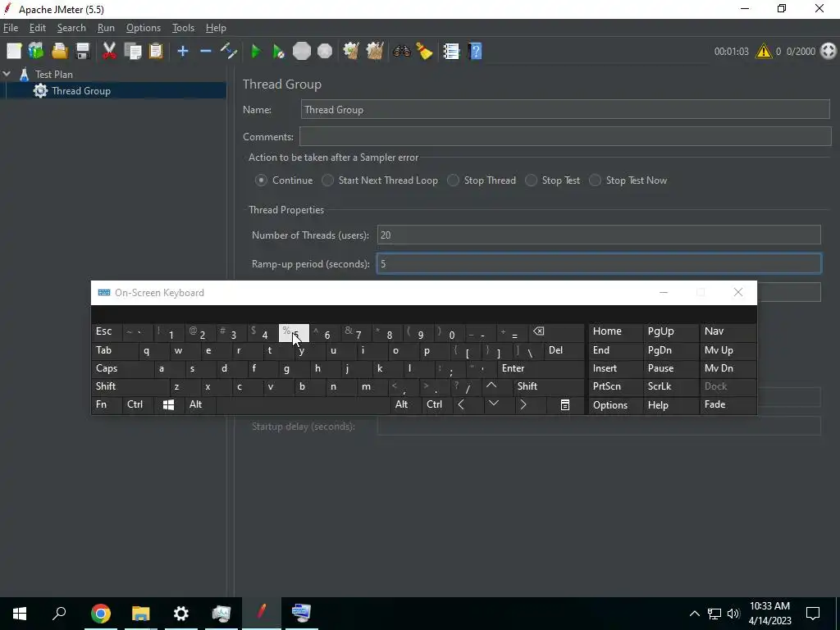The height and width of the screenshot is (630, 840).
Task: Cut selected element with scissors icon
Action: coord(109,52)
